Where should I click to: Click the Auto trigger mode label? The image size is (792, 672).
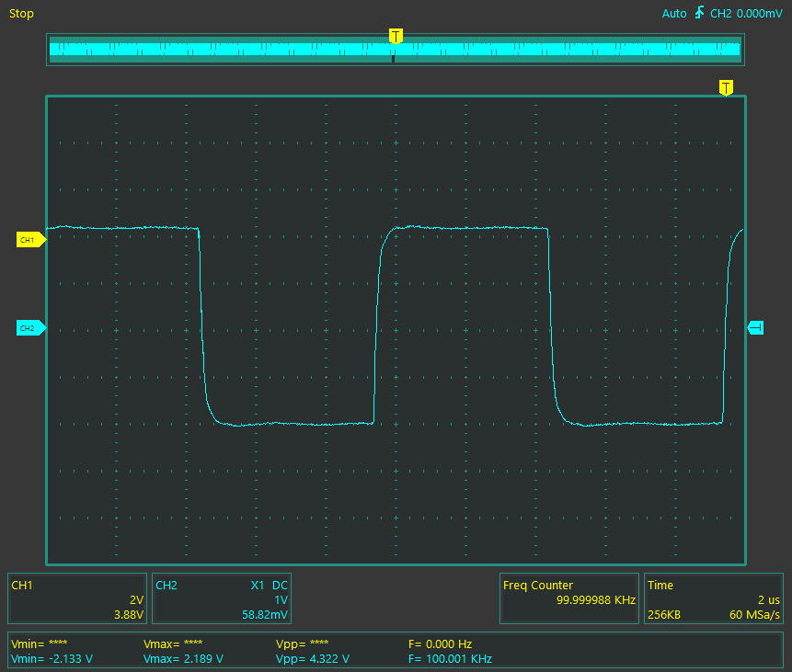(x=674, y=14)
